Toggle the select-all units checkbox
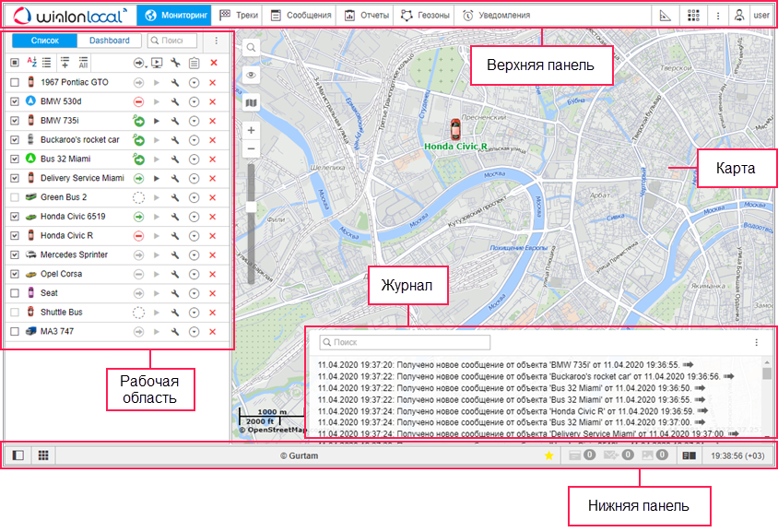Screen dimensions: 778x532 coord(15,63)
